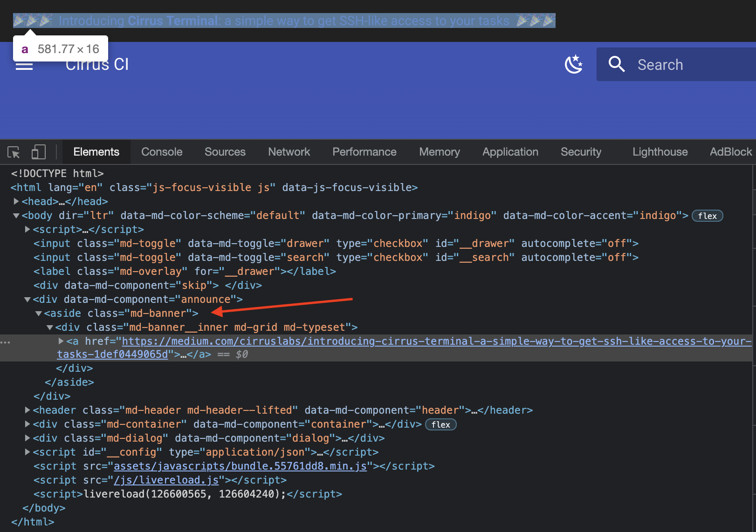This screenshot has width=756, height=532.
Task: Open the AdBlock panel tab
Action: click(x=730, y=152)
